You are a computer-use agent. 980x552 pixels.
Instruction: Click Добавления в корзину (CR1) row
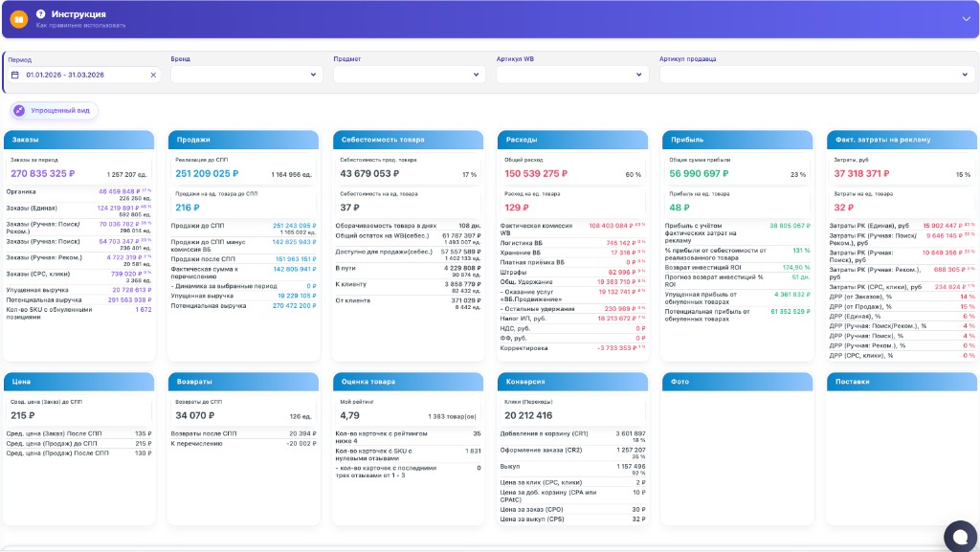(x=572, y=436)
